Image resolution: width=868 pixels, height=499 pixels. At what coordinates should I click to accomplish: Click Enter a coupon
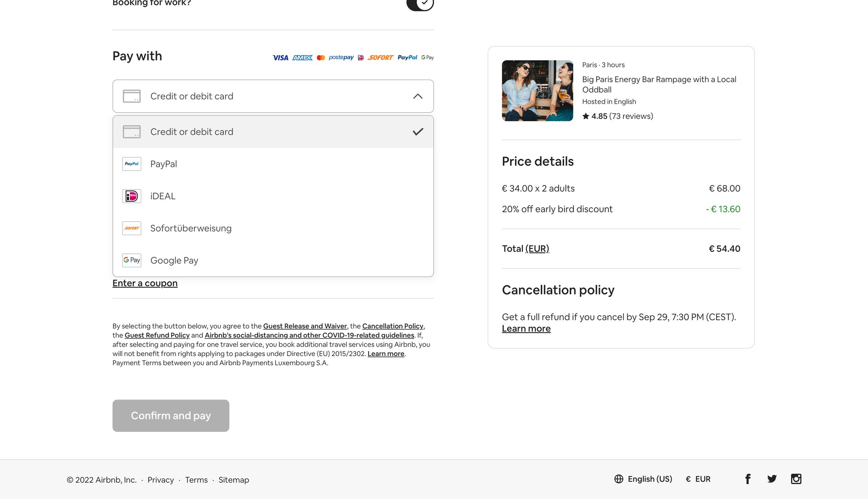(x=145, y=283)
